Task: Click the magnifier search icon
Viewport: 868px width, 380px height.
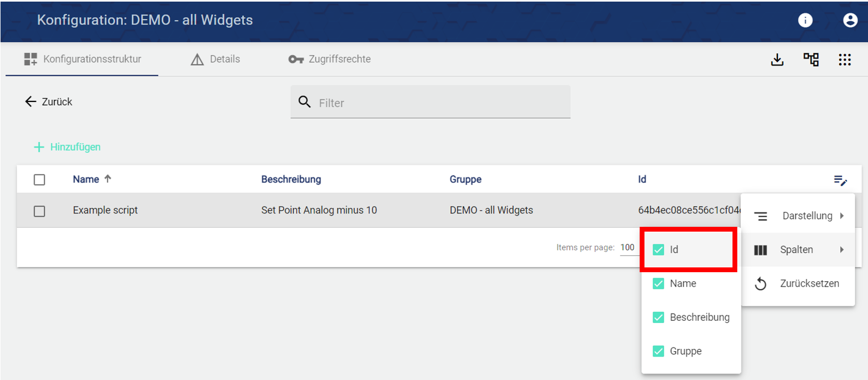Action: click(x=305, y=102)
